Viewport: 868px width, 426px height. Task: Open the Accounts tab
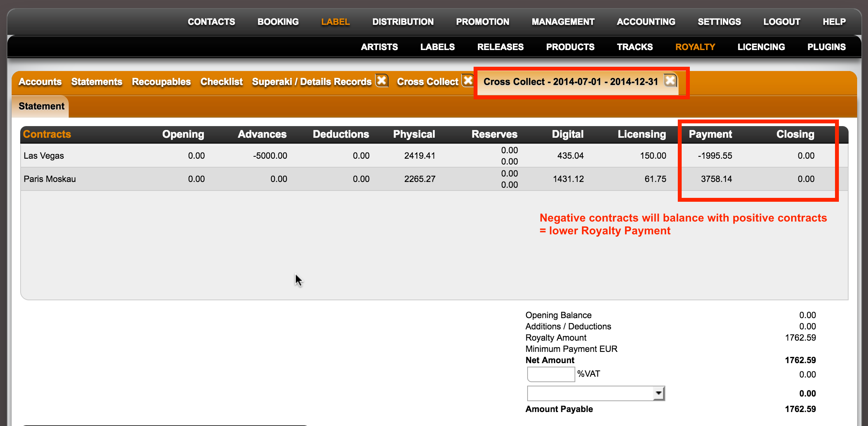40,82
